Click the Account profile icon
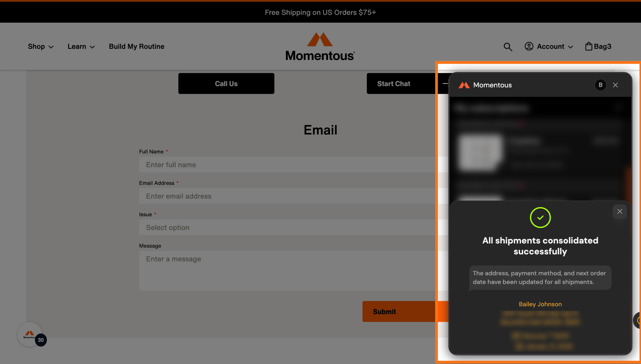Screen dimensions: 641x364 [x=529, y=46]
